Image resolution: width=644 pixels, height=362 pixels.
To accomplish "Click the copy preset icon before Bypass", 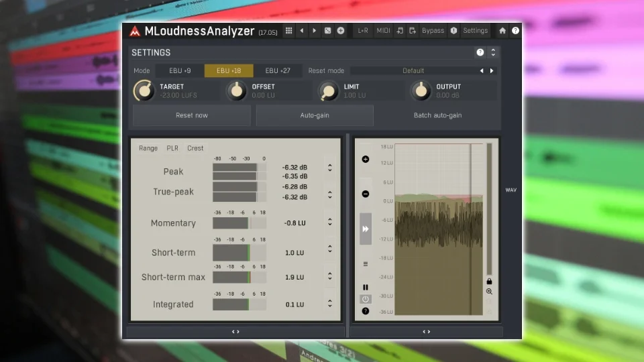I will (x=413, y=30).
